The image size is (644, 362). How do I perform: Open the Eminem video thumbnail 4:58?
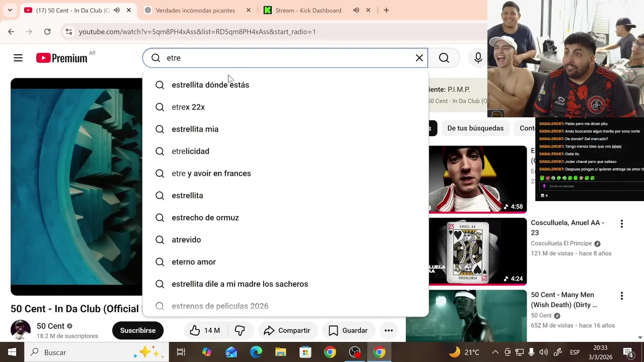pos(477,179)
